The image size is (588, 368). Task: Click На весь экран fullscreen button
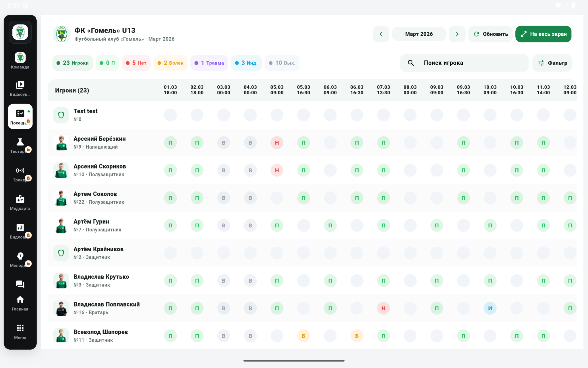coord(543,34)
